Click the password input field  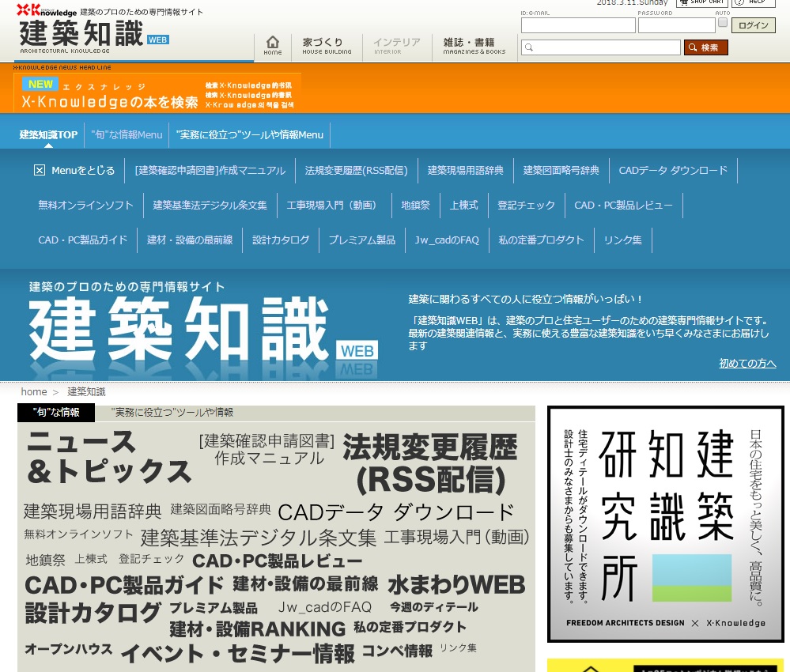click(677, 25)
